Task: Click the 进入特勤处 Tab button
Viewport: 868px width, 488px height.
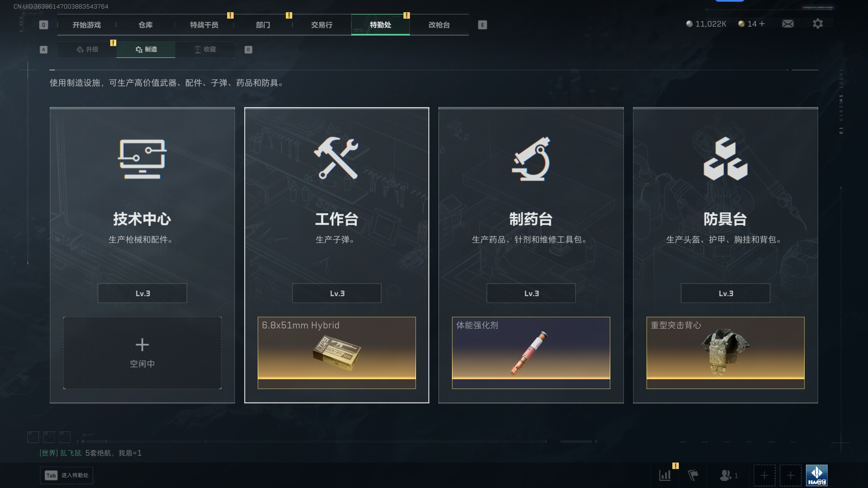Action: coord(66,475)
